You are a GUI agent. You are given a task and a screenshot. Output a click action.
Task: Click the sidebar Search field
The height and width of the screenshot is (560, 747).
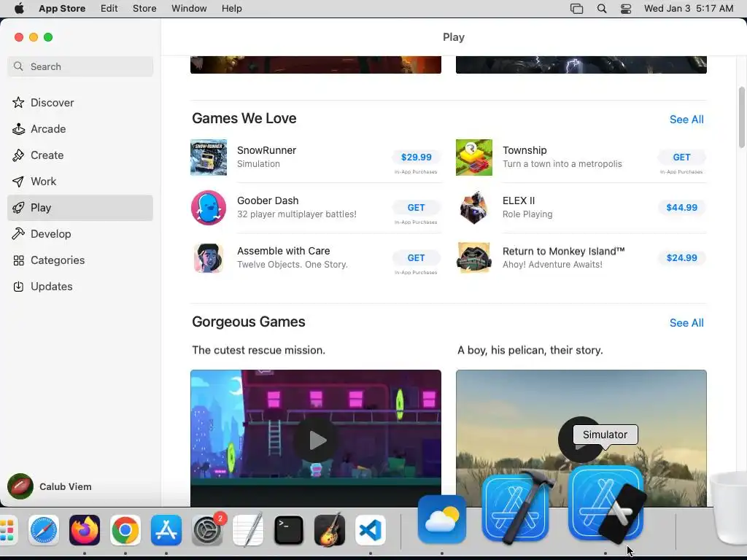tap(80, 66)
